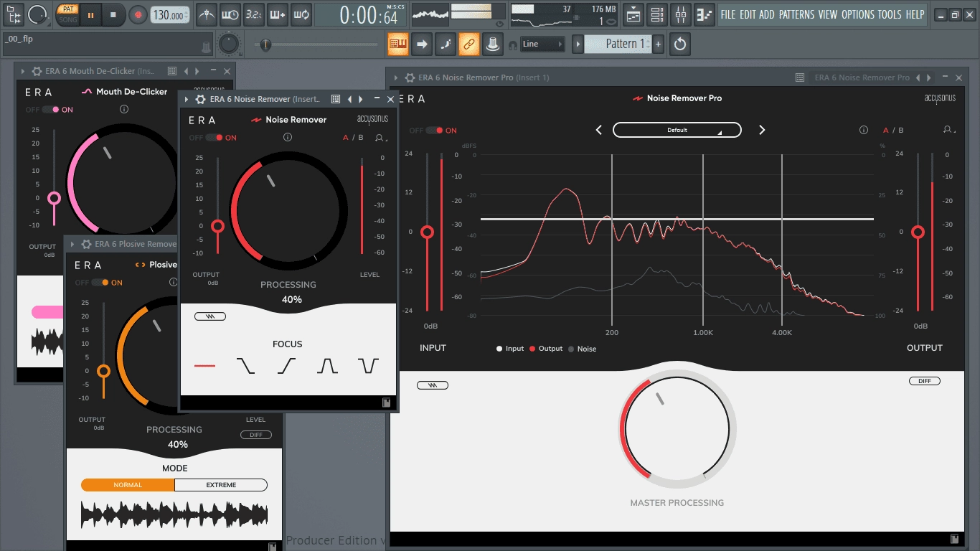The width and height of the screenshot is (980, 551).
Task: Click the DIFF button in Plosive Remover
Action: point(256,435)
